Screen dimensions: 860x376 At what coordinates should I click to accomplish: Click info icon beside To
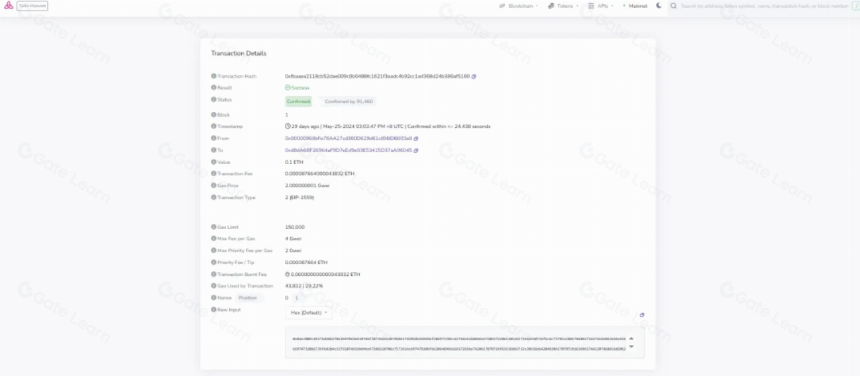point(214,150)
